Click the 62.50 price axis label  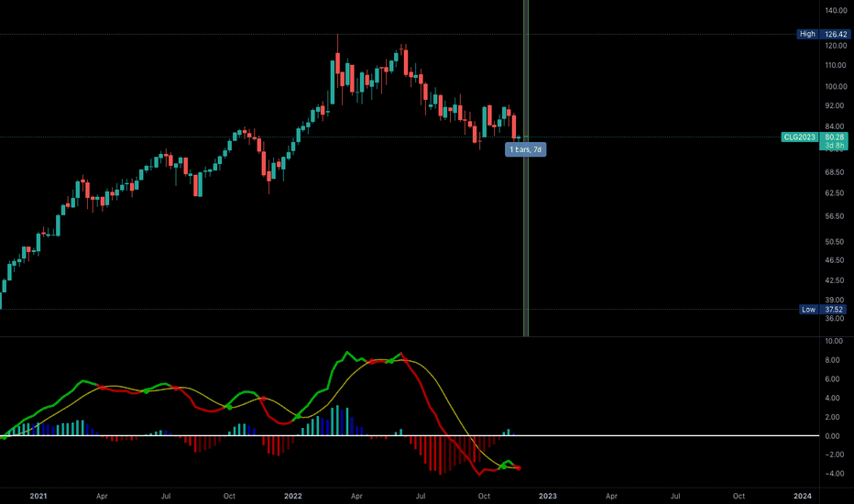[x=835, y=192]
